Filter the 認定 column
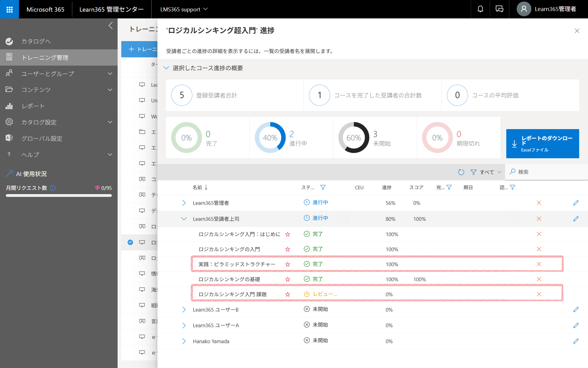Screen dimensions: 588x368 [512, 187]
